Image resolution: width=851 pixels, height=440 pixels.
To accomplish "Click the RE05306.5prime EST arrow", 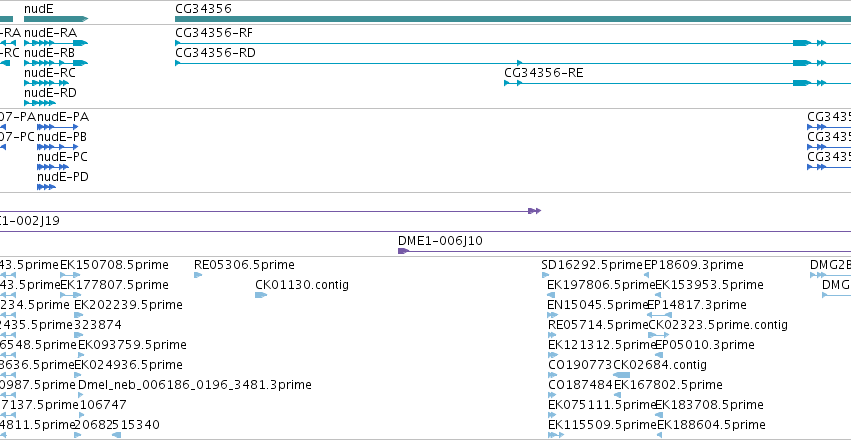I will click(198, 275).
